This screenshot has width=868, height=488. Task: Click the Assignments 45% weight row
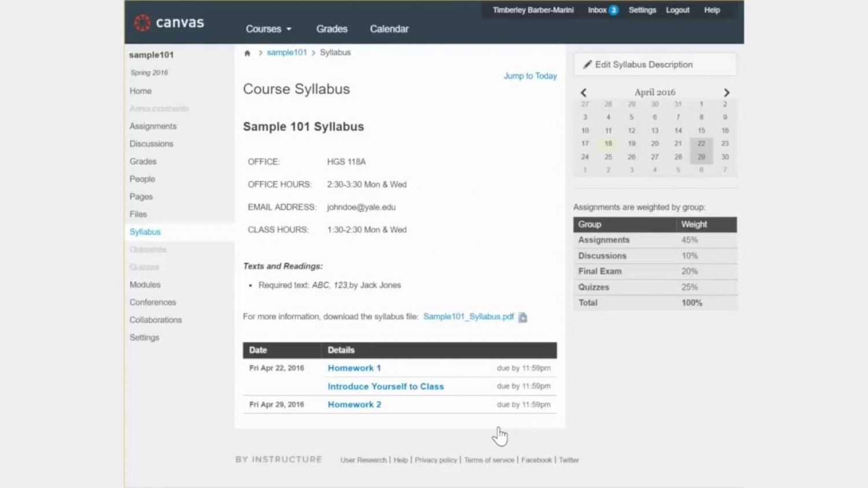coord(655,240)
